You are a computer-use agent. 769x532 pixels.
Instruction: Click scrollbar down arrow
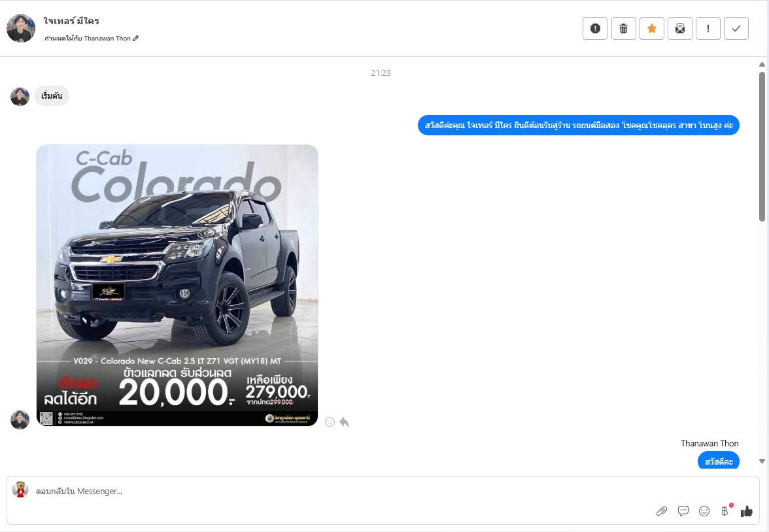762,461
